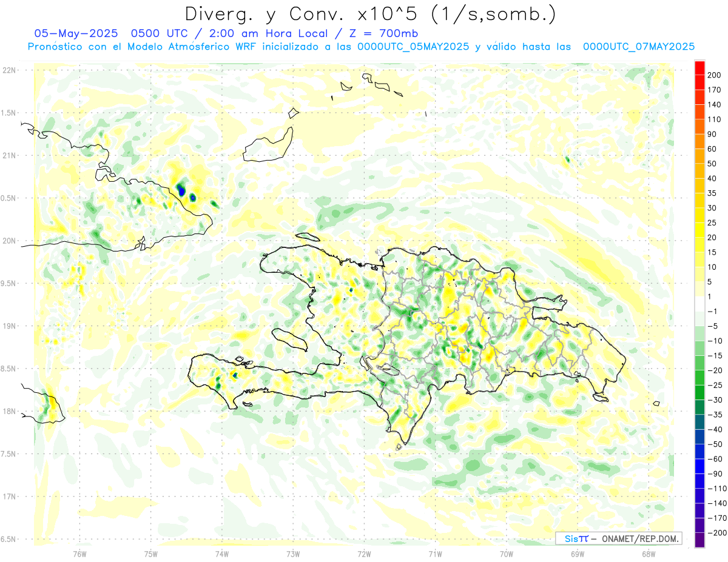Click the positive '35' color scale value
The width and height of the screenshot is (728, 562).
[713, 193]
